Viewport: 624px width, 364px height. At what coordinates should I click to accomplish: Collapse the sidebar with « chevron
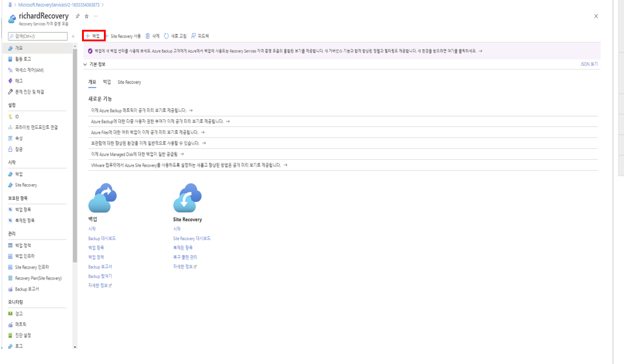click(x=73, y=36)
